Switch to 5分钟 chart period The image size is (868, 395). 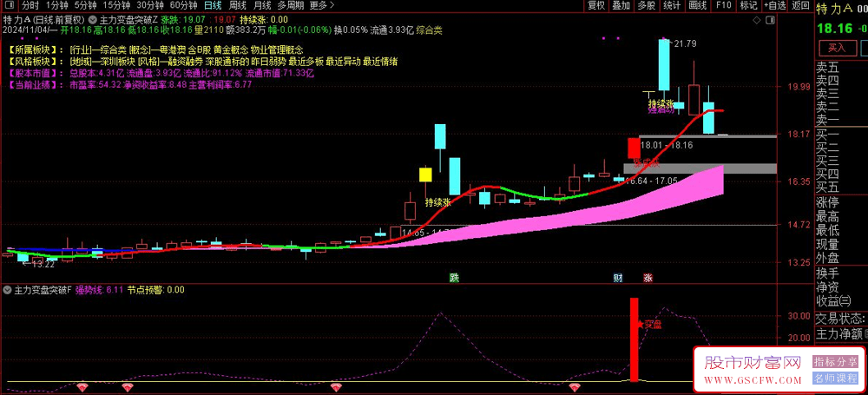pos(85,5)
